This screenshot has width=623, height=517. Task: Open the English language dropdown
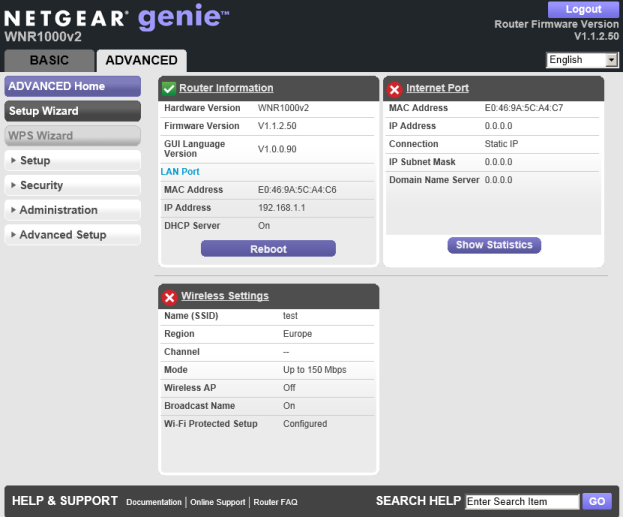coord(582,60)
